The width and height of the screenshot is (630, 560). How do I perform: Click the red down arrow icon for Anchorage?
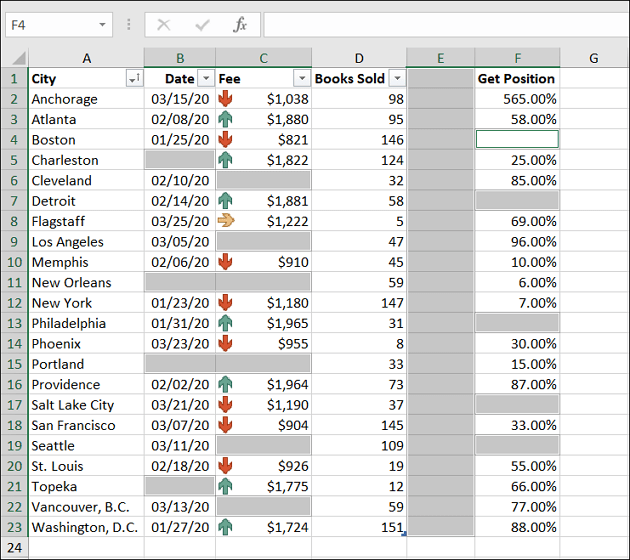(x=225, y=99)
